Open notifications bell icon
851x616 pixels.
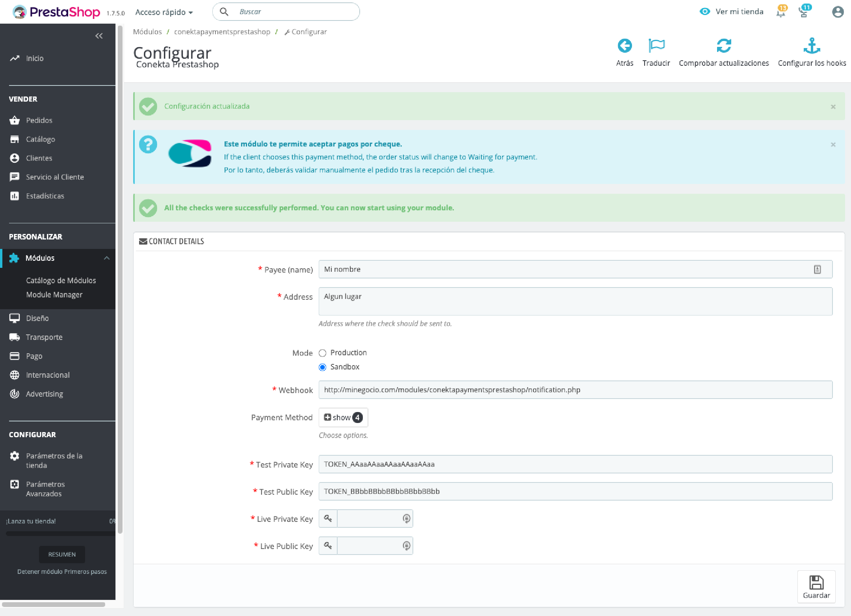coord(780,12)
